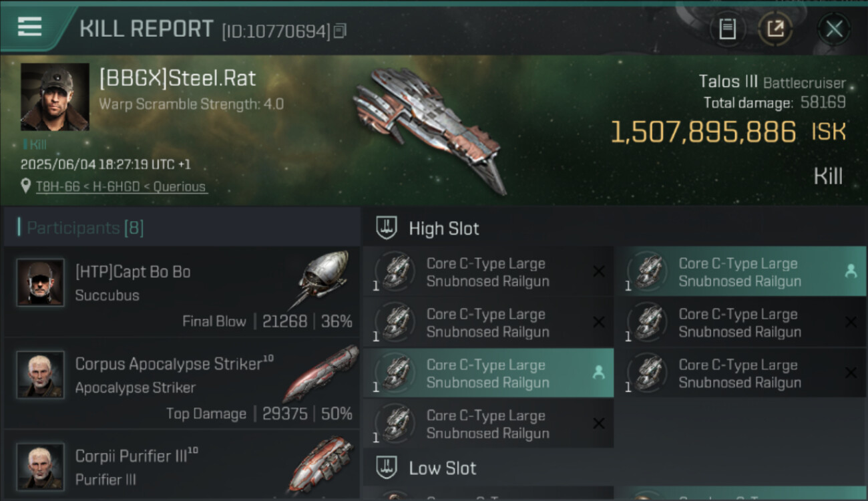
Task: Select the top-right highlighted railgun
Action: pos(740,272)
